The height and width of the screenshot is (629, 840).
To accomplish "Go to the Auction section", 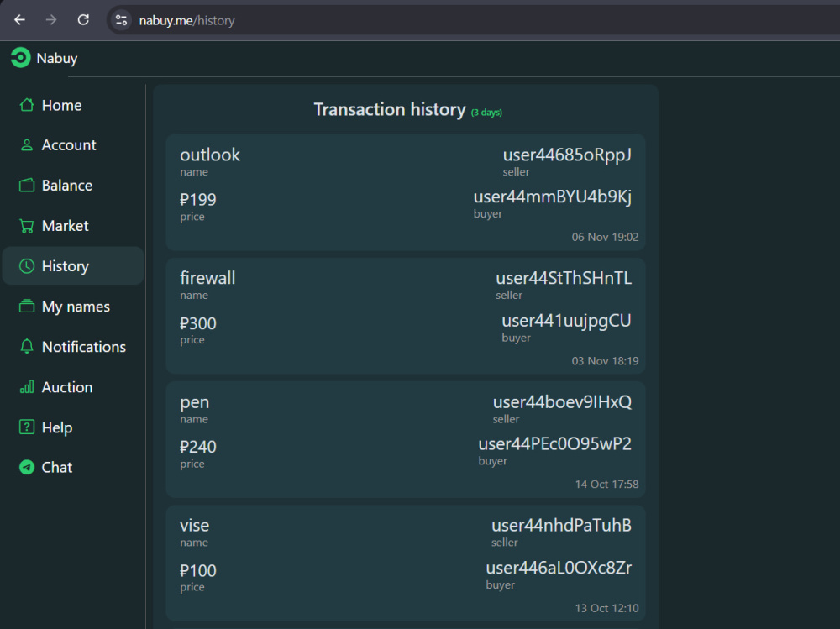I will click(x=73, y=387).
